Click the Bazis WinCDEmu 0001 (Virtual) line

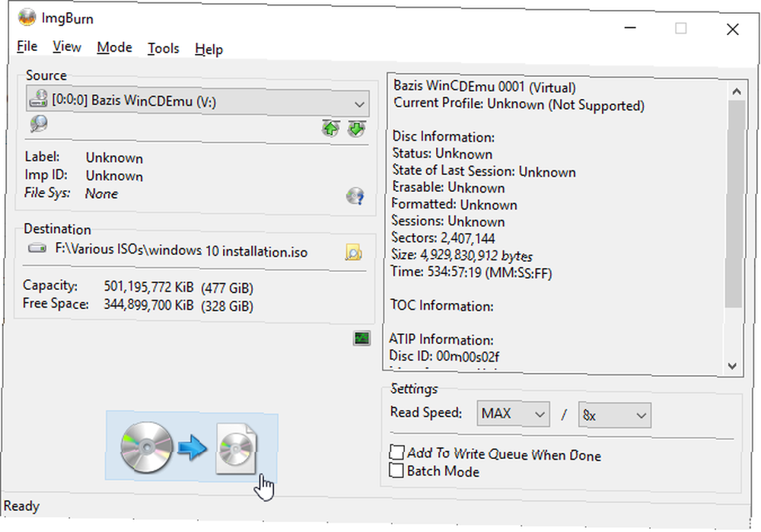click(484, 87)
